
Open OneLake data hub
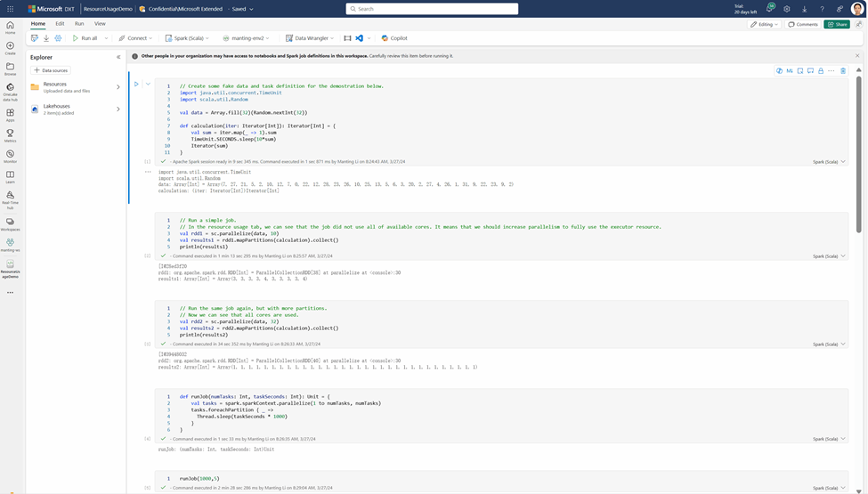pyautogui.click(x=10, y=92)
